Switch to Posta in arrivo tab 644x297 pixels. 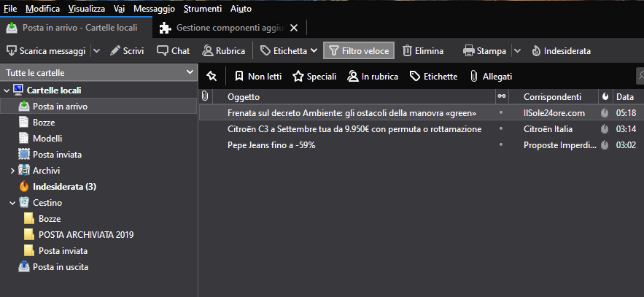coord(77,28)
